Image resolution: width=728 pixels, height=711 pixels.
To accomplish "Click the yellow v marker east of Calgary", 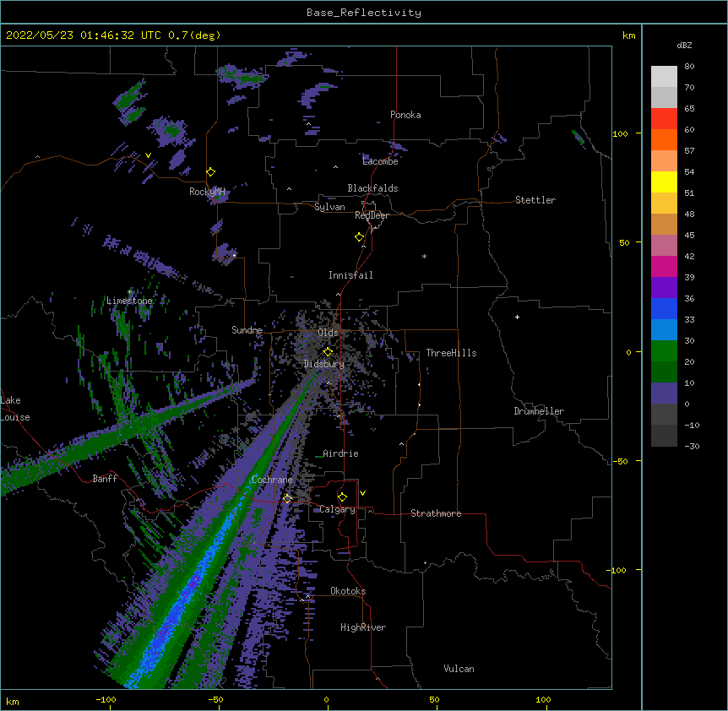I will click(x=362, y=493).
